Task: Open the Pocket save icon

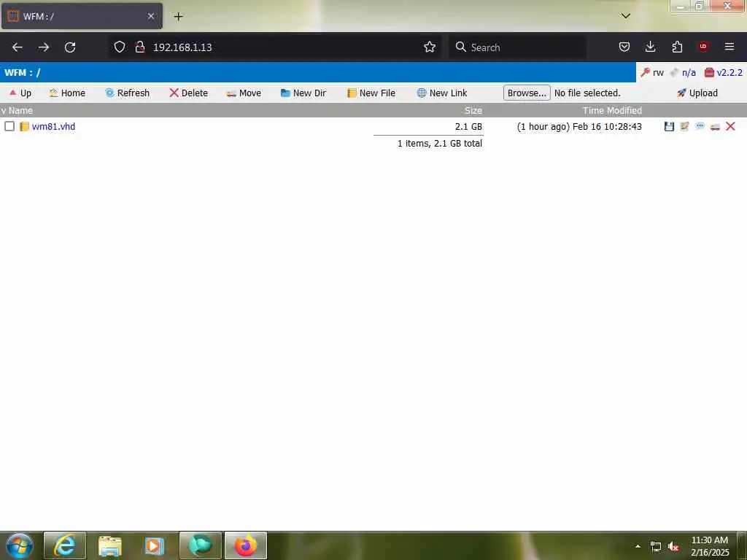Action: pyautogui.click(x=624, y=47)
